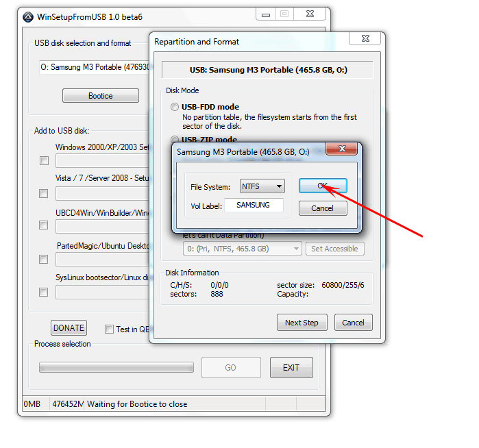Click the sectors 888 value
The image size is (479, 448).
[217, 294]
